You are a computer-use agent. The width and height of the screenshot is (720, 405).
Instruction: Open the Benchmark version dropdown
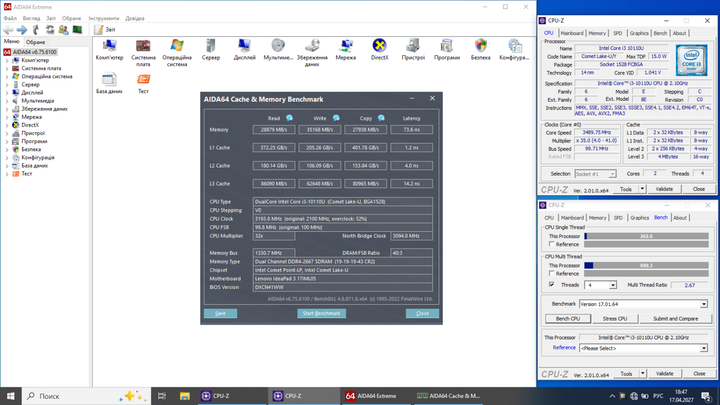click(x=703, y=304)
